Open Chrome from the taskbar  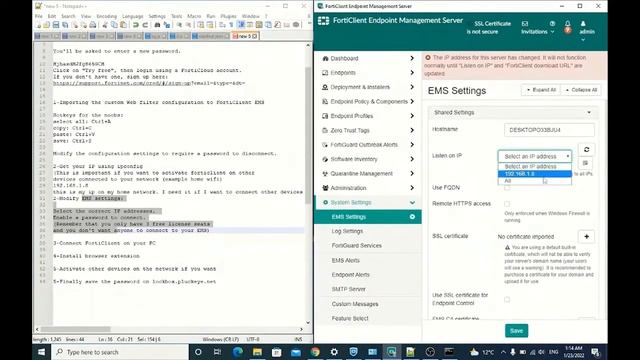point(315,351)
